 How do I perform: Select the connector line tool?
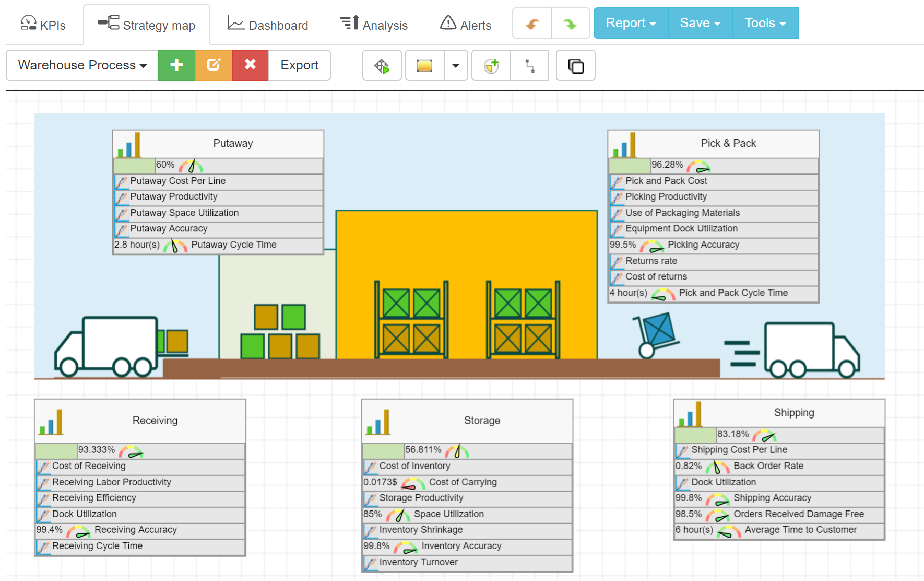[x=530, y=66]
